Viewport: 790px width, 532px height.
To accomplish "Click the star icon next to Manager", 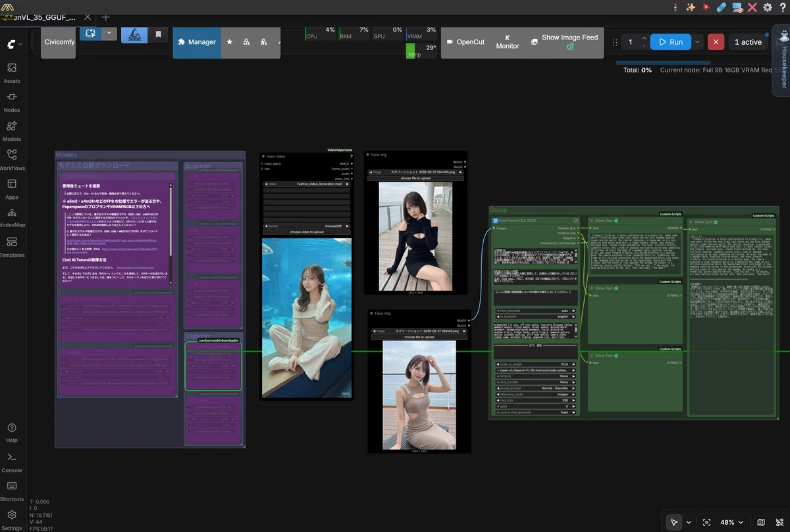I will (x=229, y=41).
